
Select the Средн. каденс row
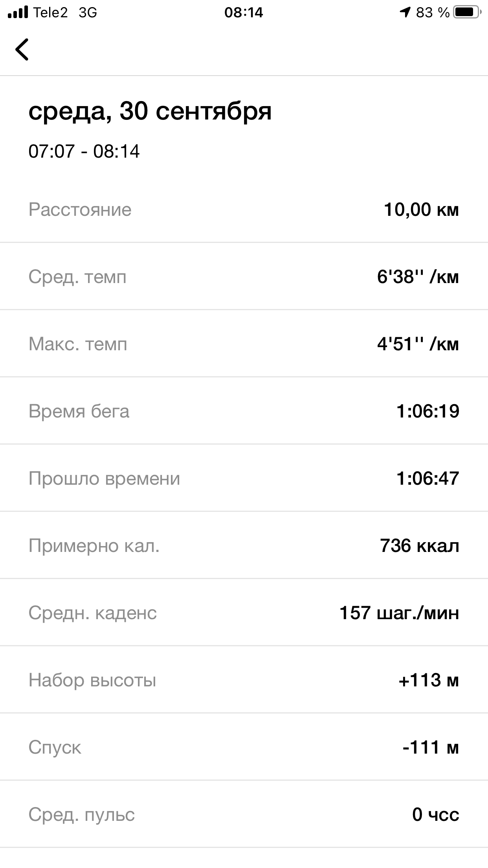(x=244, y=613)
